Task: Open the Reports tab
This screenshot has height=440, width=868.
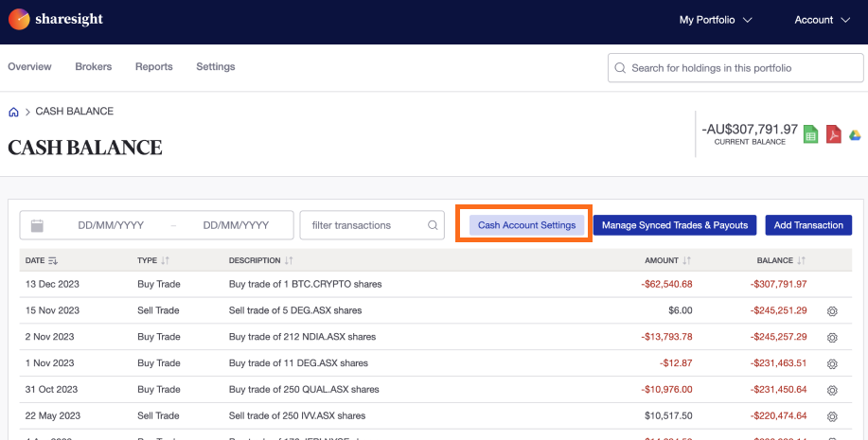Action: coord(154,66)
